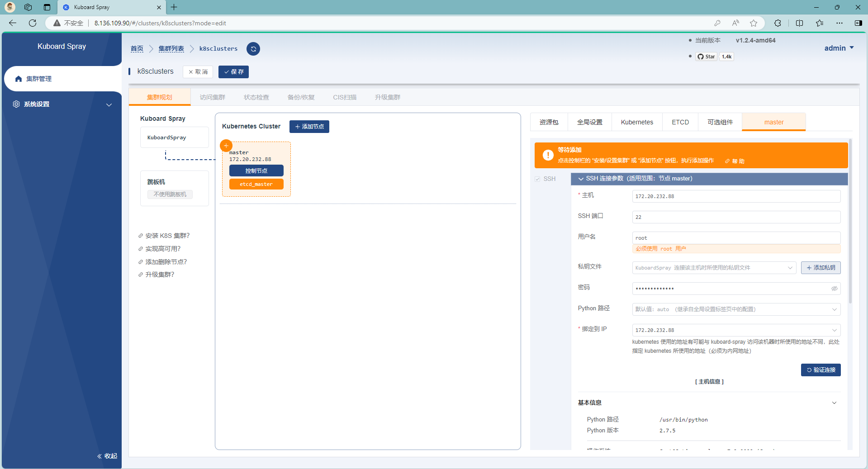Click the GitHub Star button
Image resolution: width=868 pixels, height=469 pixels.
coord(706,57)
